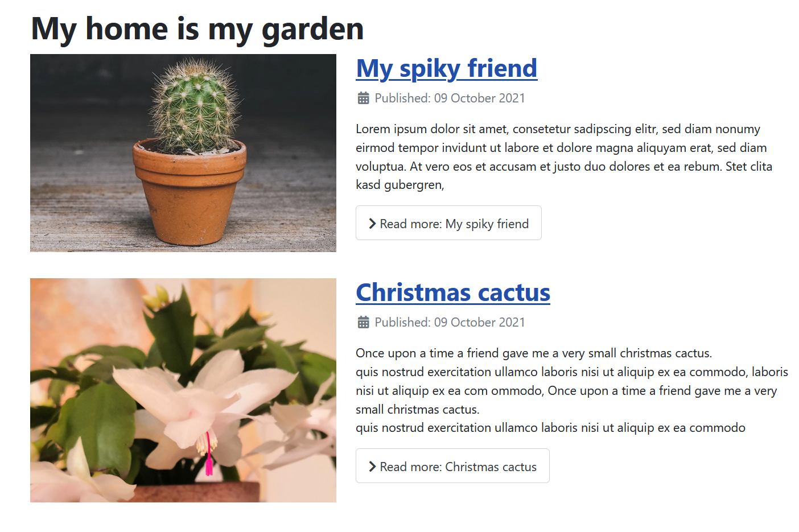Open the Christmas cactus title link
The width and height of the screenshot is (799, 532).
[452, 292]
